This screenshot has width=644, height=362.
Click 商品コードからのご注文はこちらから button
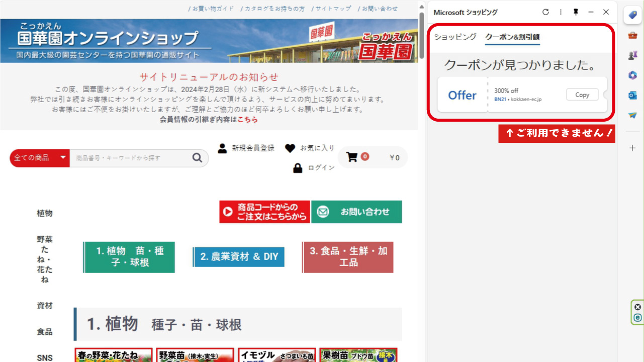(x=264, y=212)
